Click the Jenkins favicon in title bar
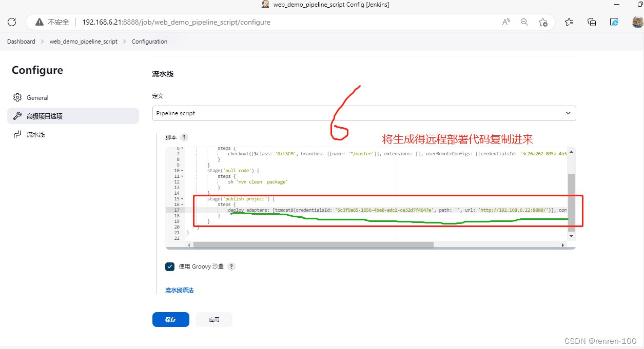 pos(265,4)
